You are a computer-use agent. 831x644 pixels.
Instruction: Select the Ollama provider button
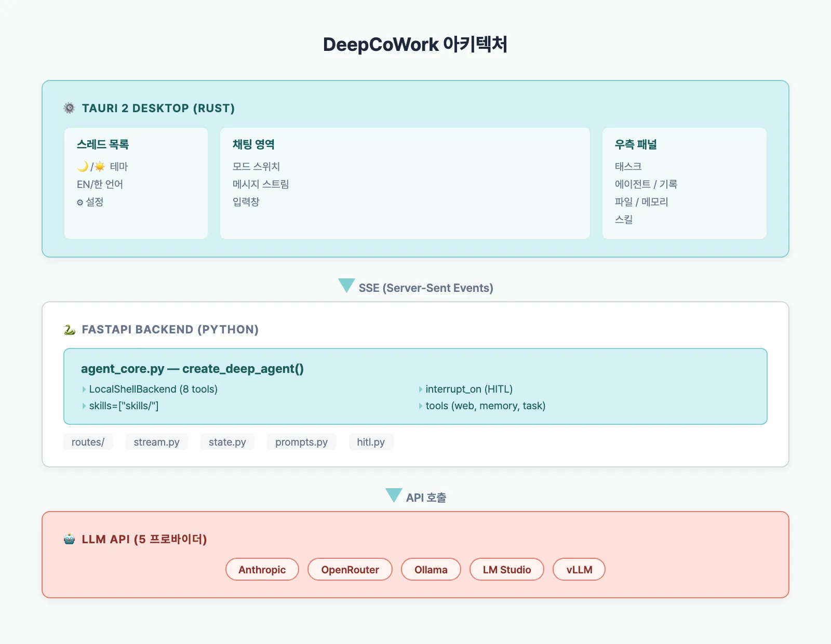click(431, 569)
